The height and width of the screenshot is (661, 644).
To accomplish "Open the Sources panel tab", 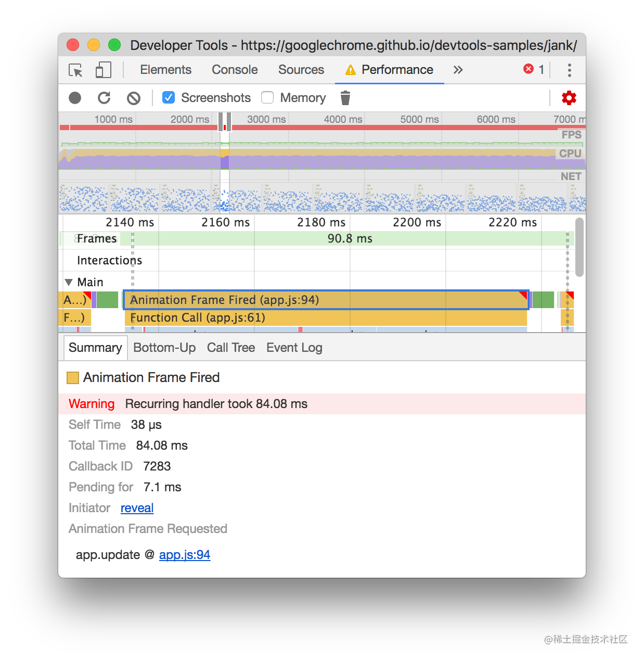I will click(301, 70).
